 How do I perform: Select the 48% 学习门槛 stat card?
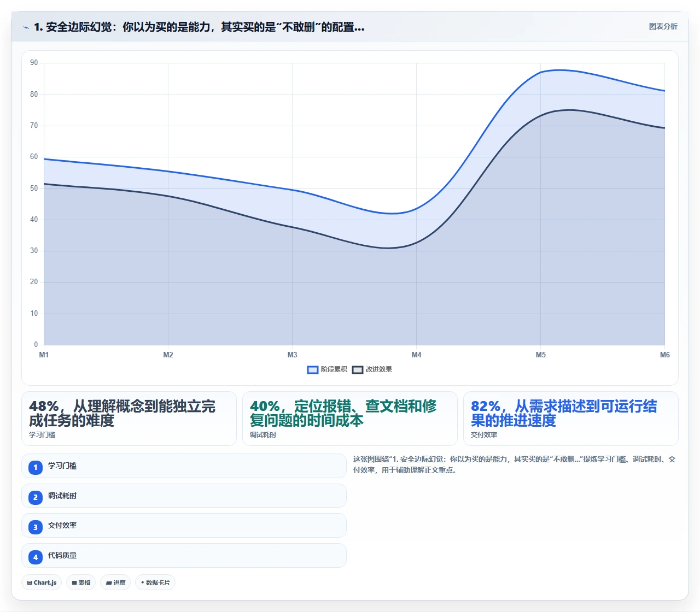tap(129, 419)
